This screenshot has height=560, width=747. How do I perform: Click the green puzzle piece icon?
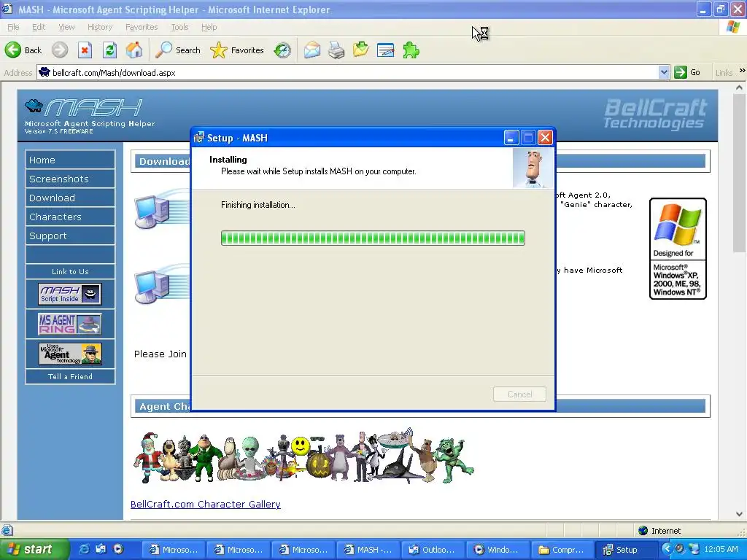[411, 50]
